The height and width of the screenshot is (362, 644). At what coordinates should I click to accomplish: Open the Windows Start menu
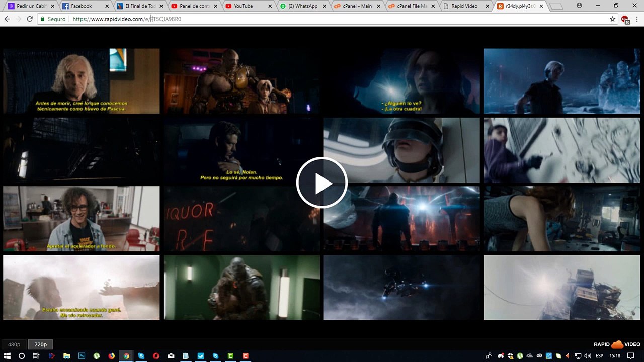pyautogui.click(x=7, y=356)
